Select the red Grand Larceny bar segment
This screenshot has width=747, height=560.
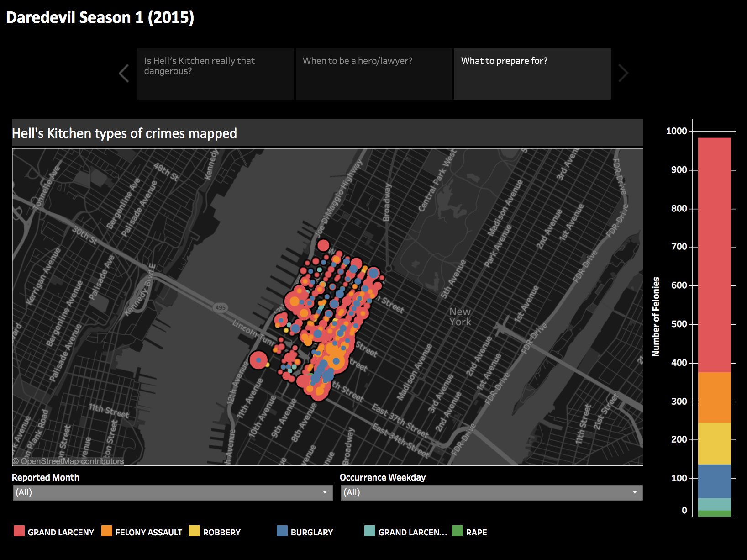(x=715, y=255)
